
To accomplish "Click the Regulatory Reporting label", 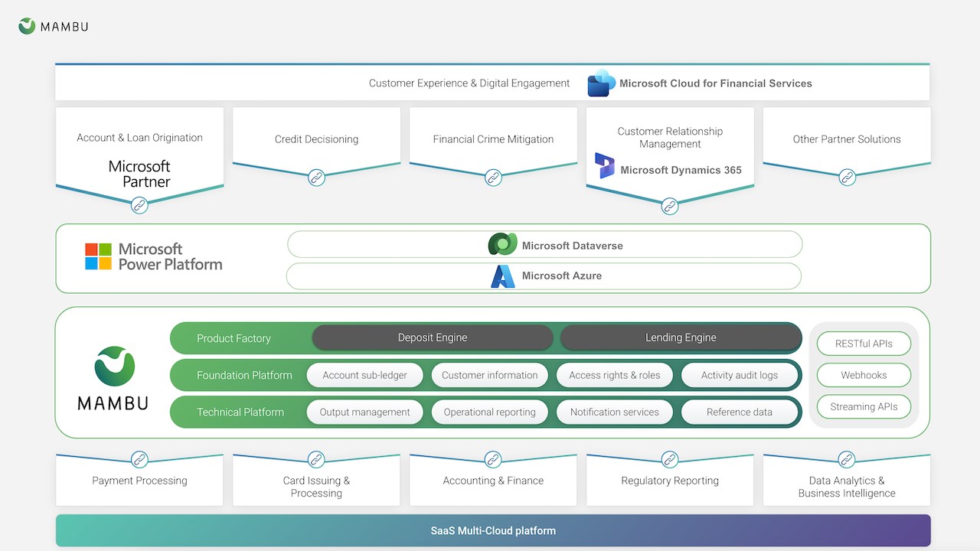I will tap(670, 481).
